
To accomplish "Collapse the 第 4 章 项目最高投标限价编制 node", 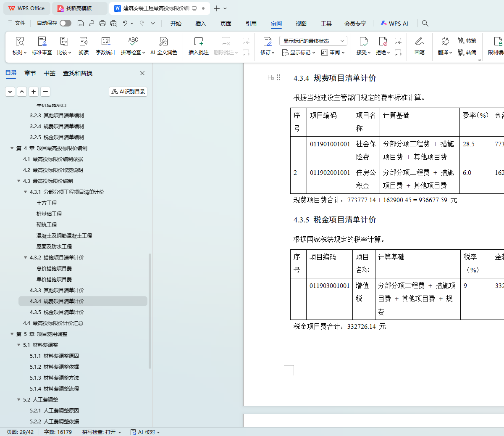I will 12,148.
